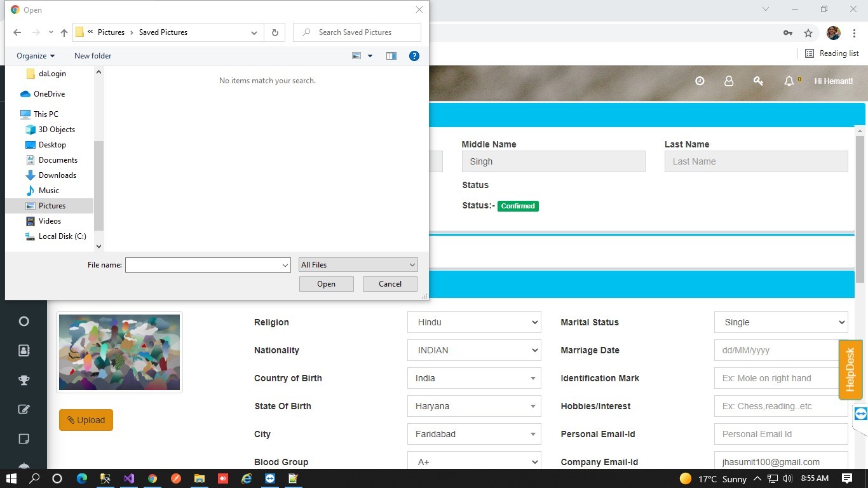Open the All Files type dropdown
This screenshot has height=488, width=868.
click(358, 265)
